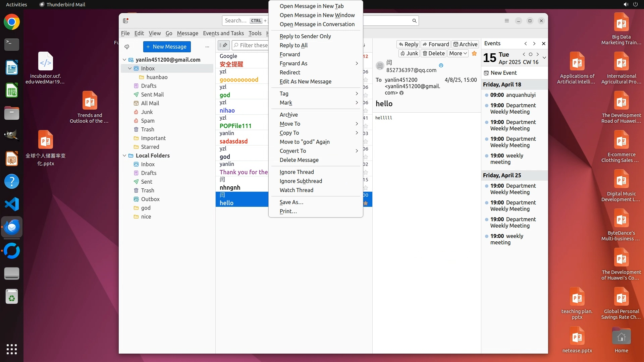Star the nhngnh message in list
The height and width of the screenshot is (362, 644).
[366, 188]
